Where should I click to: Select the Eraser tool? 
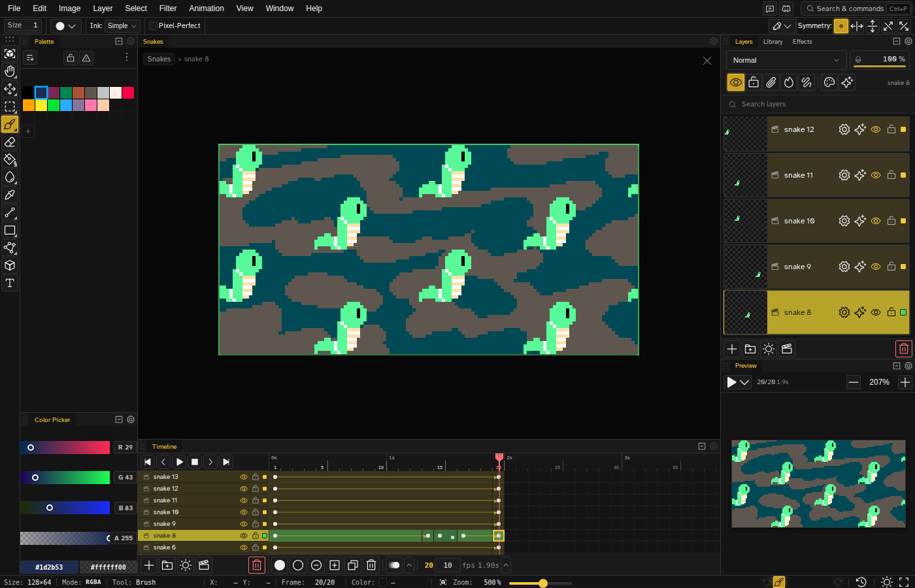pyautogui.click(x=10, y=142)
